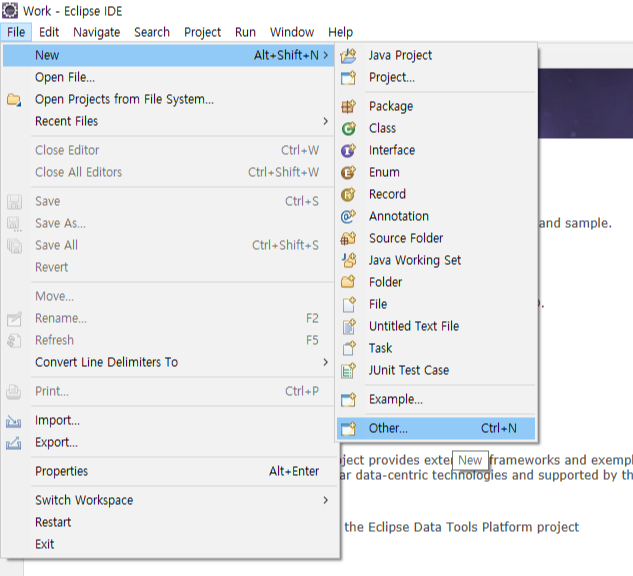
Task: Select Restart from File menu
Action: tap(168, 522)
